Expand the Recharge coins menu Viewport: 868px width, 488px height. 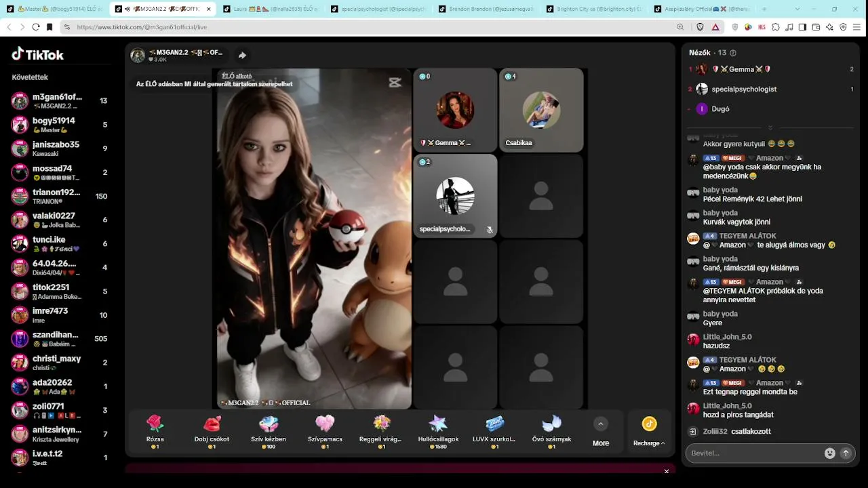(x=649, y=432)
